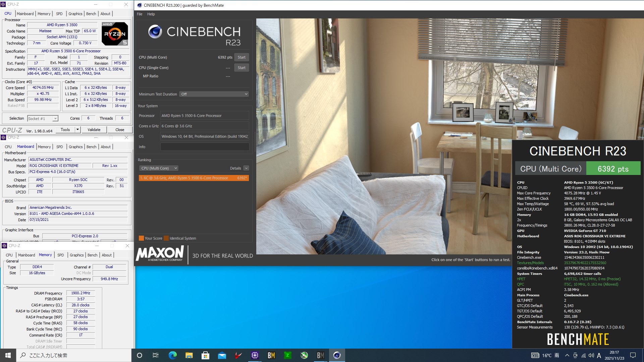The image size is (644, 362).
Task: Switch to Cinebench via its taskbar icon
Action: click(337, 355)
